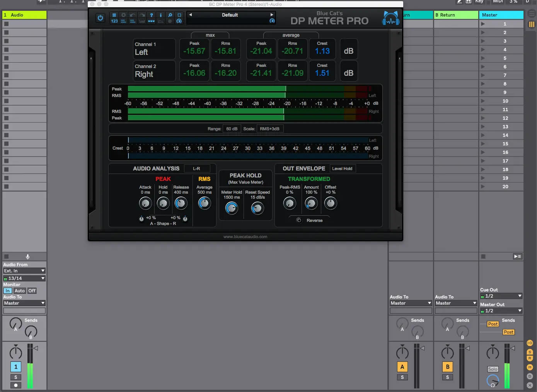Toggle first Post send button on Master

pyautogui.click(x=493, y=324)
